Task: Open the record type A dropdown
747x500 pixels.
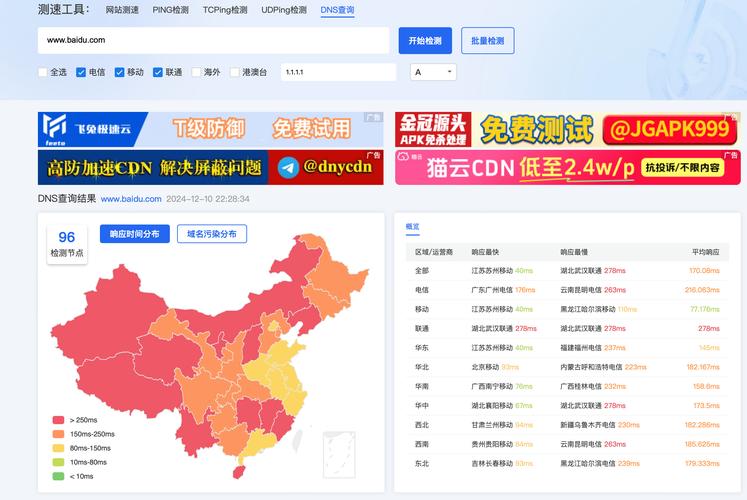Action: coord(433,72)
